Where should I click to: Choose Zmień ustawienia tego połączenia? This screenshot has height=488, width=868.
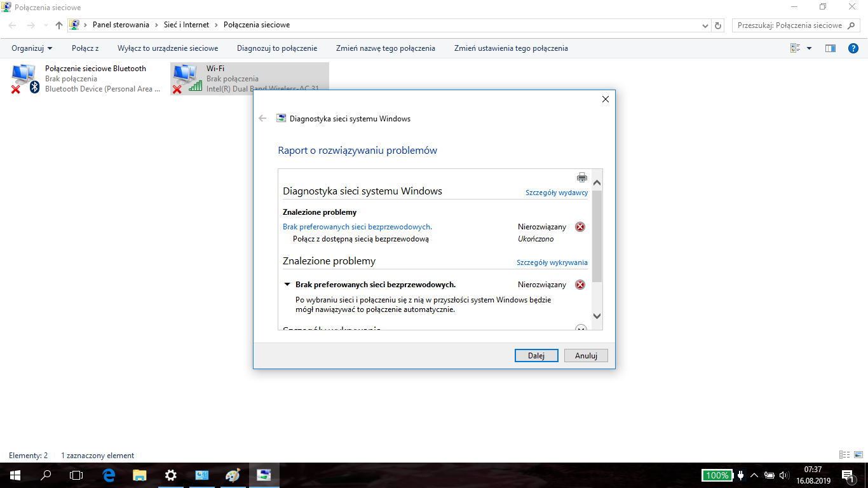pos(511,48)
